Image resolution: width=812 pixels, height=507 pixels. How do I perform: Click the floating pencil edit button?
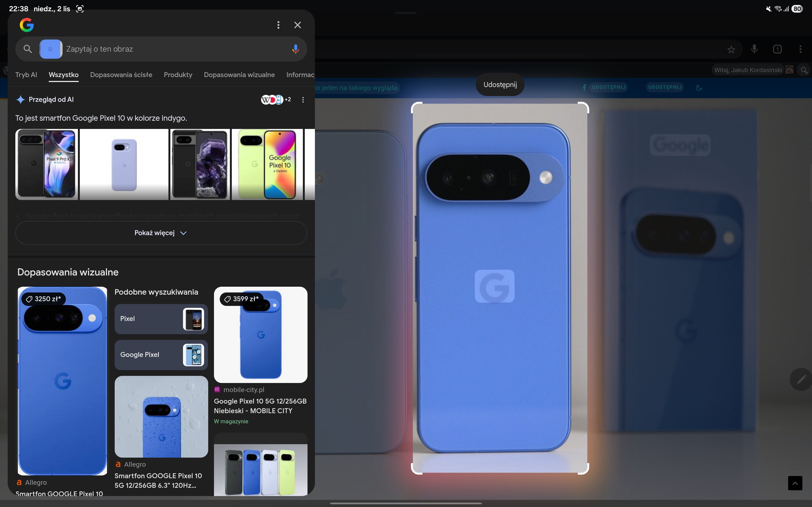pos(801,379)
